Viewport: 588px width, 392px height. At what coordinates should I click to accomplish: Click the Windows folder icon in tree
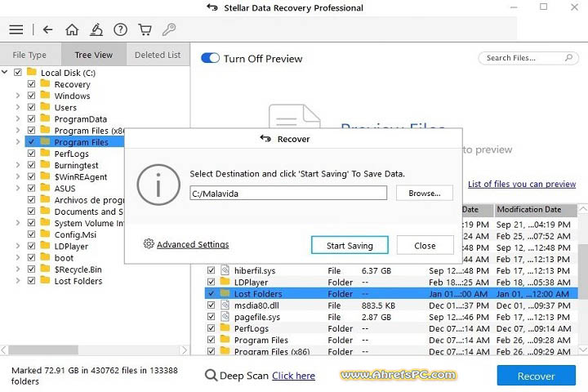click(45, 95)
